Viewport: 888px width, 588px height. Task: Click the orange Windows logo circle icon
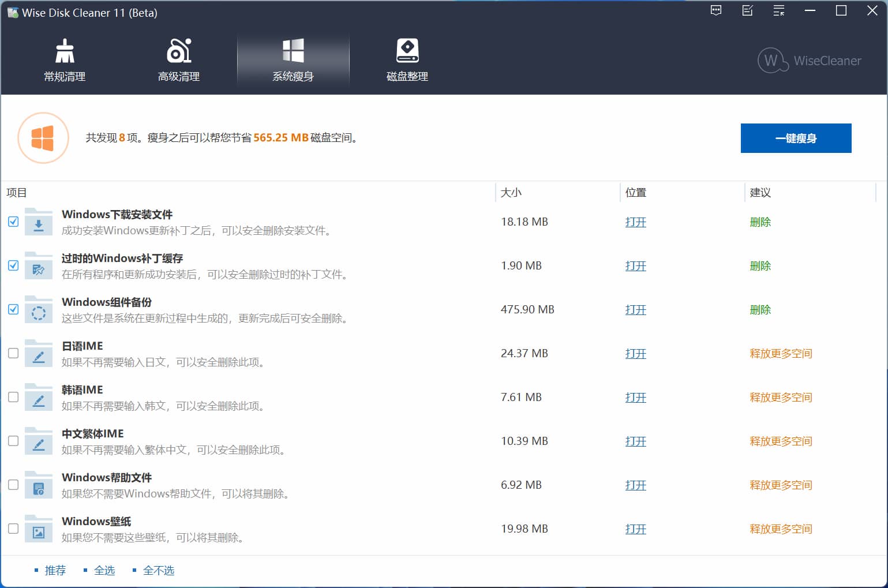click(43, 138)
